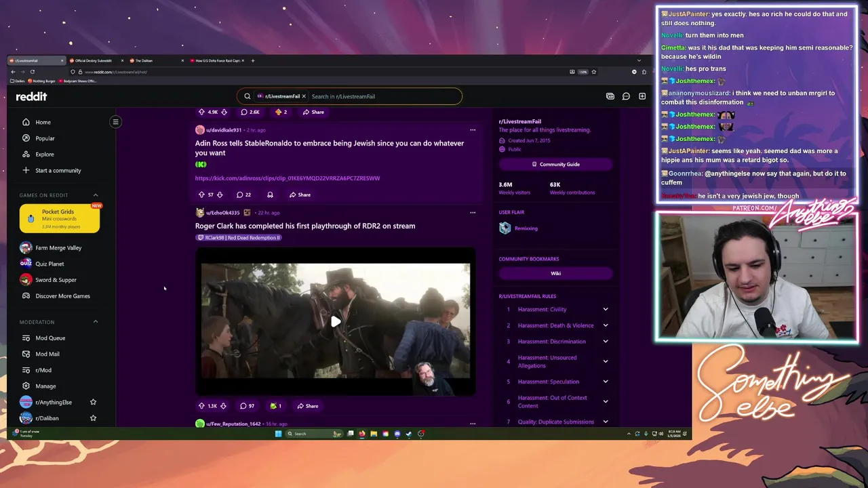Screen dimensions: 868x488
Task: Open Farm Merge Valley game
Action: click(58, 248)
